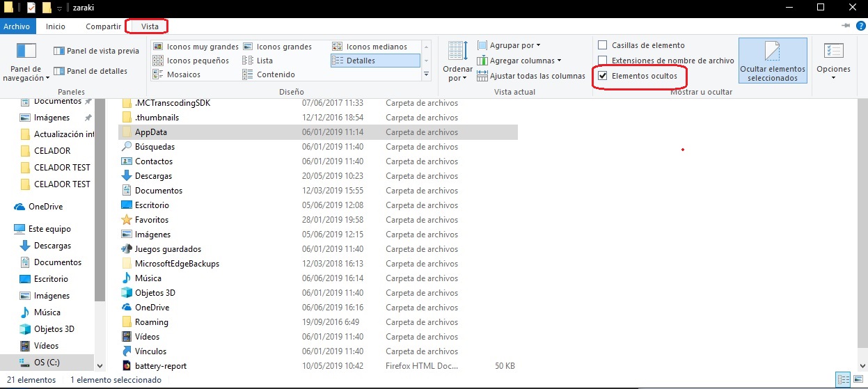Click the Panel de navegación icon
868x389 pixels.
point(26,52)
